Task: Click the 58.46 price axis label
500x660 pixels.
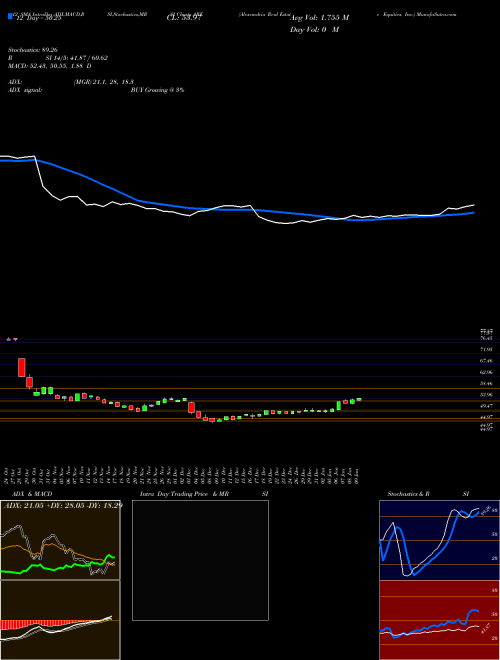Action: [x=487, y=383]
